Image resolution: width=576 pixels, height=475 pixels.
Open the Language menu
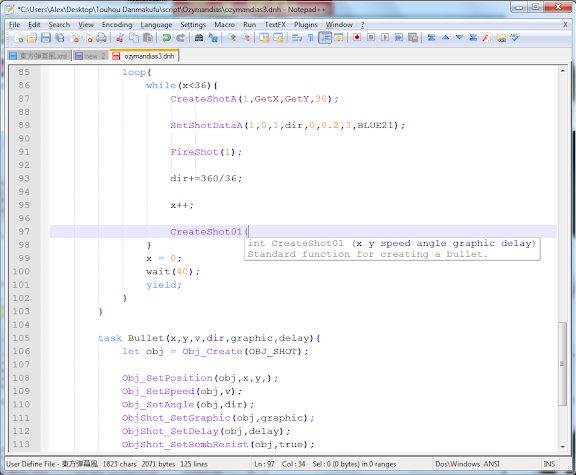(156, 25)
